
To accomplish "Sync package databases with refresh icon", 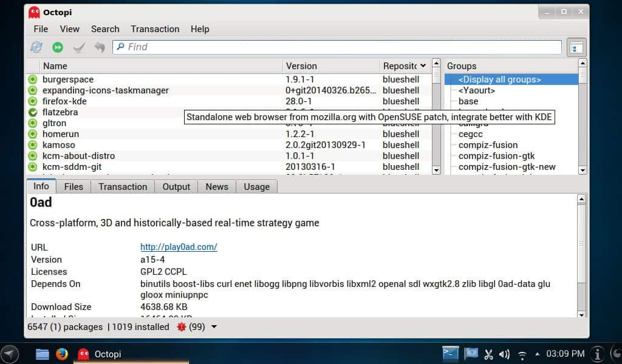I will click(x=36, y=47).
